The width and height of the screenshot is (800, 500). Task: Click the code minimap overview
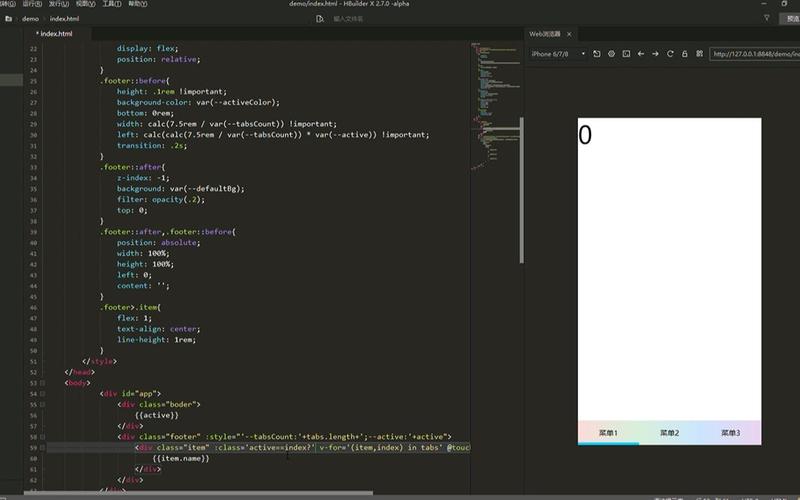(494, 105)
